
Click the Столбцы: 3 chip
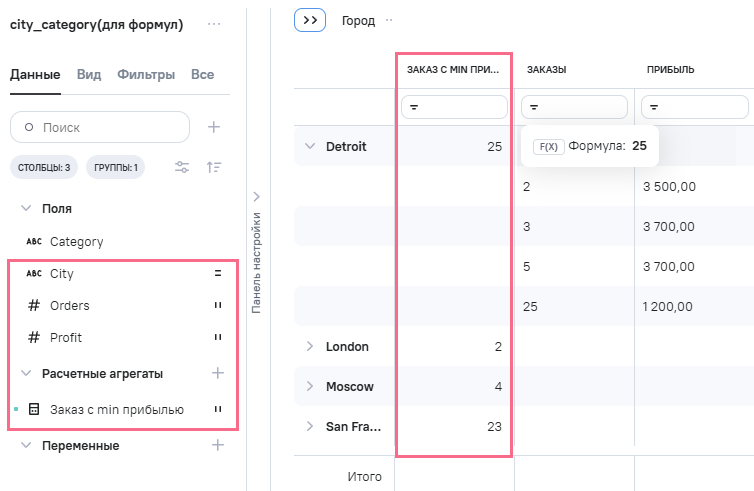[x=44, y=167]
